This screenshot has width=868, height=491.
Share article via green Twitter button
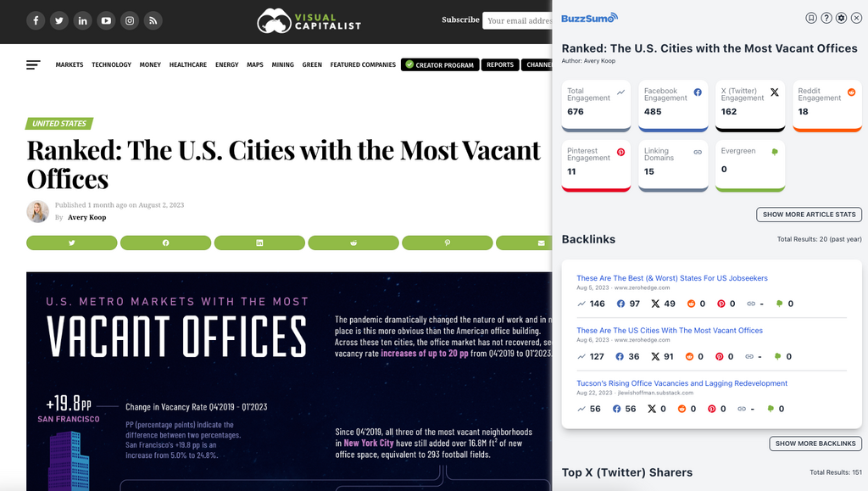72,243
